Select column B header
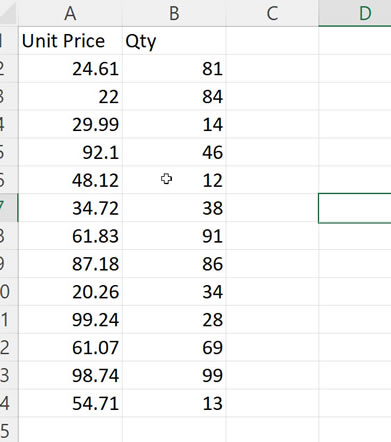Image resolution: width=391 pixels, height=442 pixels. click(x=174, y=13)
